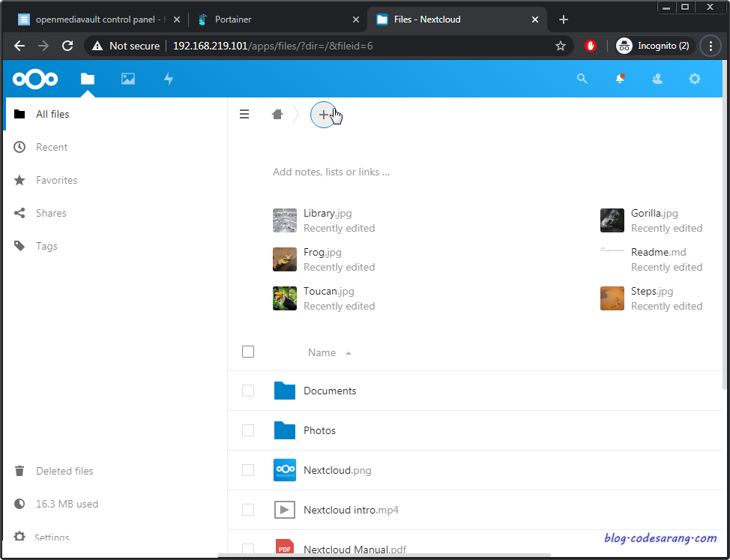Check the Photos folder checkbox
This screenshot has height=560, width=730.
coord(248,430)
